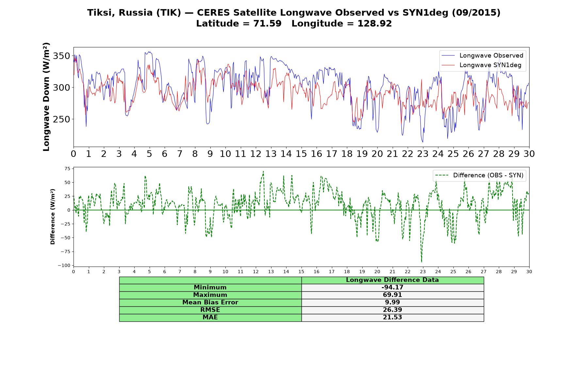Click the Difference (W/m²) y-axis label
This screenshot has width=588, height=392.
53,217
